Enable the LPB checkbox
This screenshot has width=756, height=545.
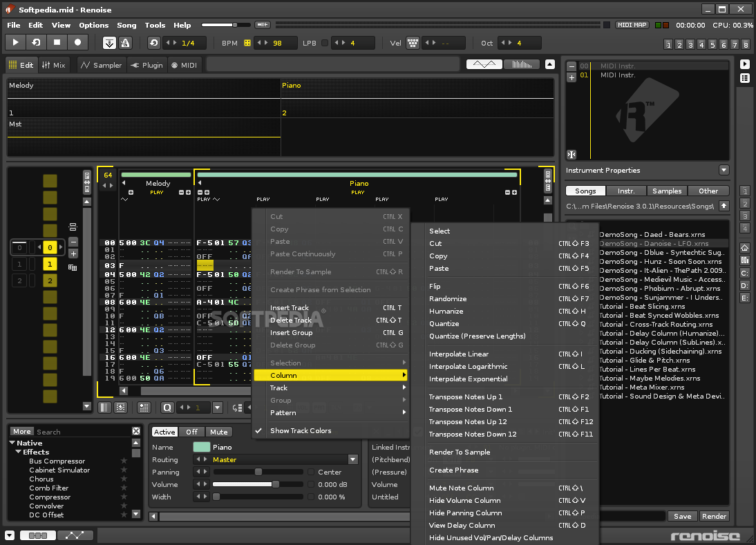click(x=325, y=43)
